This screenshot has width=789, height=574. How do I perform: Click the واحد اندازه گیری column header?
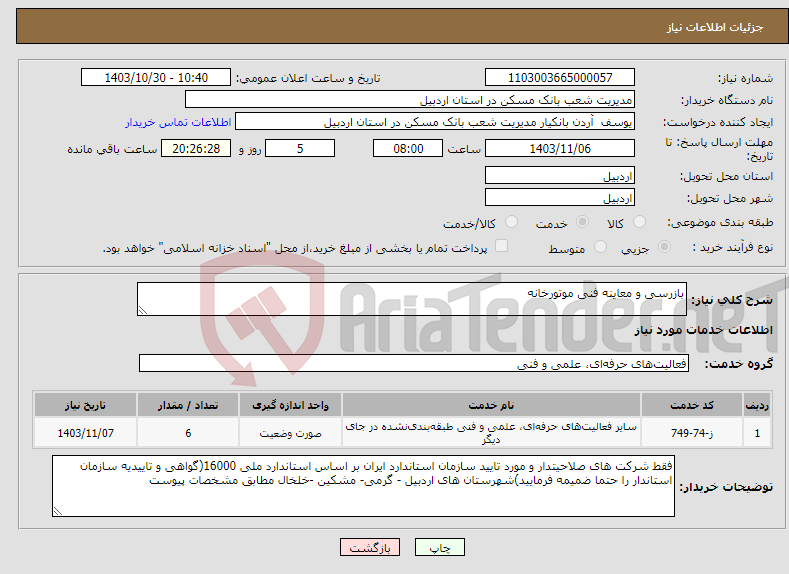click(290, 405)
